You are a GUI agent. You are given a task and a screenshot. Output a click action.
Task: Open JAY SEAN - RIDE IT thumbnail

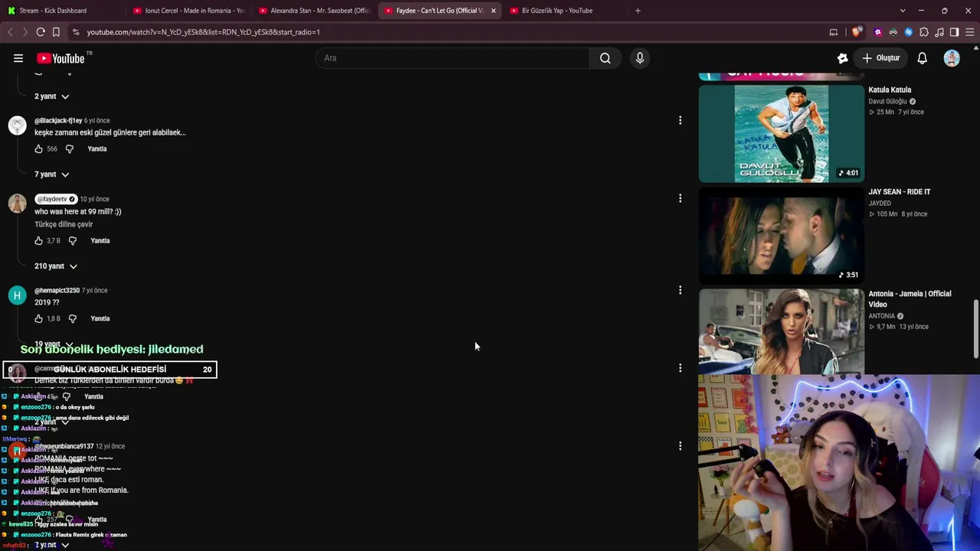click(781, 235)
